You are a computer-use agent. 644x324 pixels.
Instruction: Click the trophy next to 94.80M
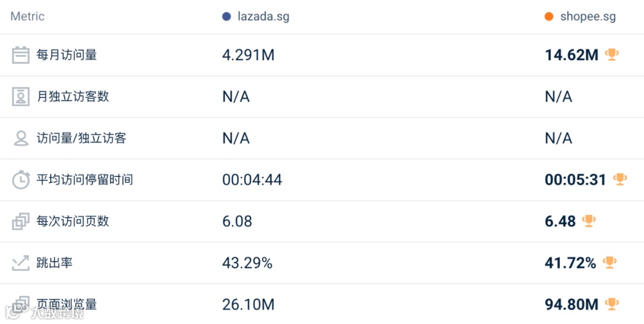point(612,304)
